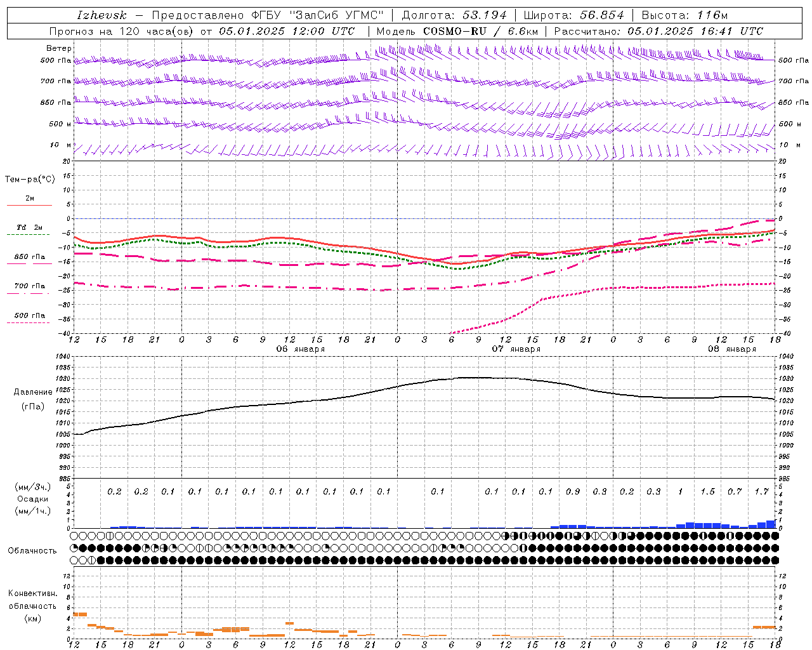Click the 1005 value on left pressure axis
The width and height of the screenshot is (812, 650).
coord(64,435)
